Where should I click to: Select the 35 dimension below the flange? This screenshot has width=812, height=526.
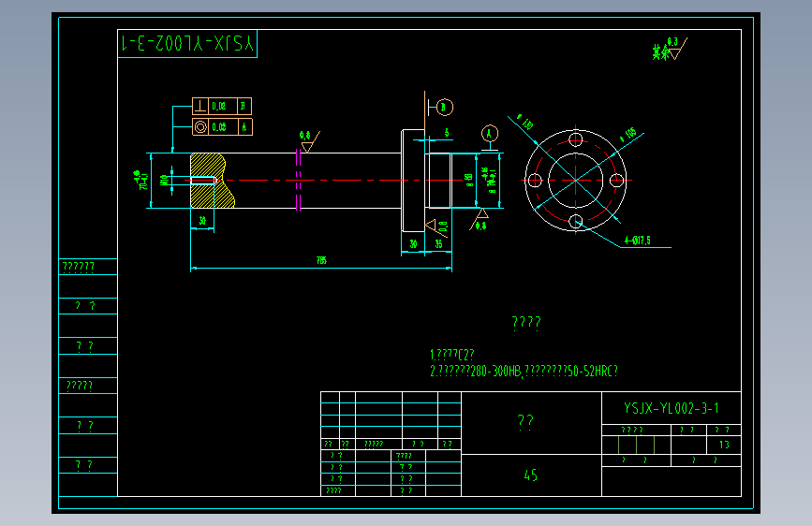(438, 244)
